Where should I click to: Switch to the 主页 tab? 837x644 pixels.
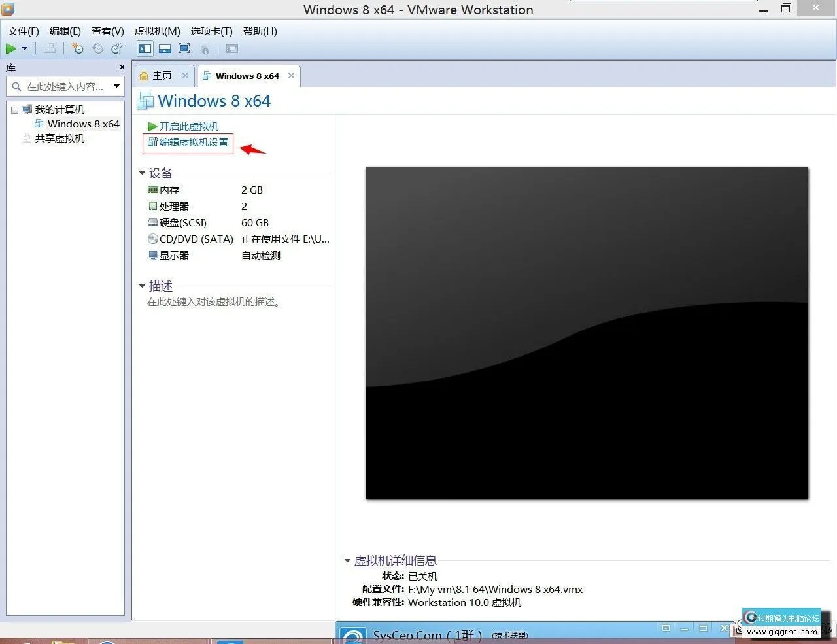(162, 75)
